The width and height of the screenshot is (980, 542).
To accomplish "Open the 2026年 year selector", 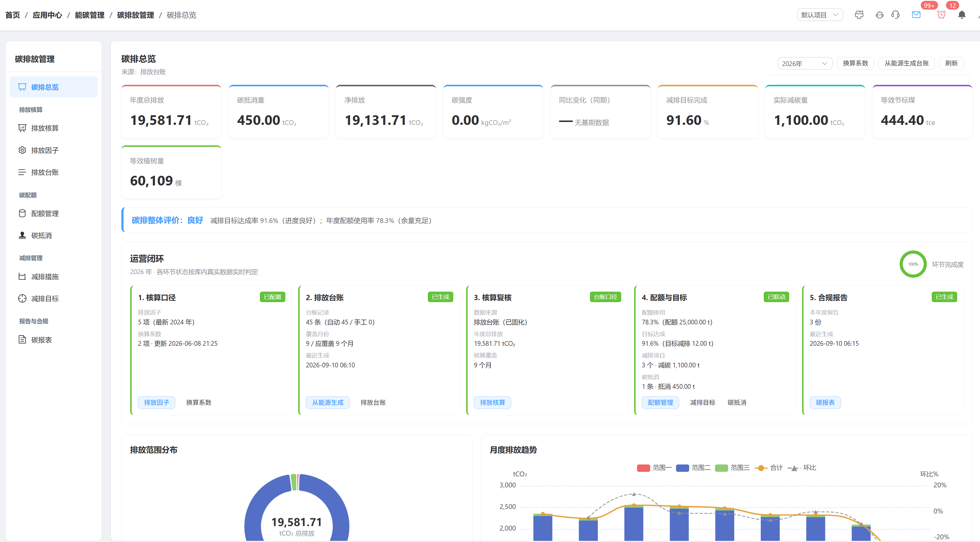I will pyautogui.click(x=805, y=63).
